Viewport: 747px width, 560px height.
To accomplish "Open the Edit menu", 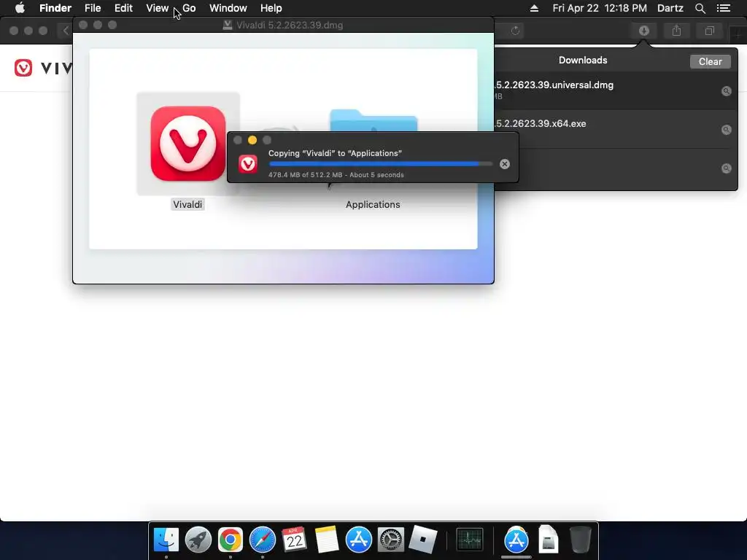I will [x=123, y=8].
